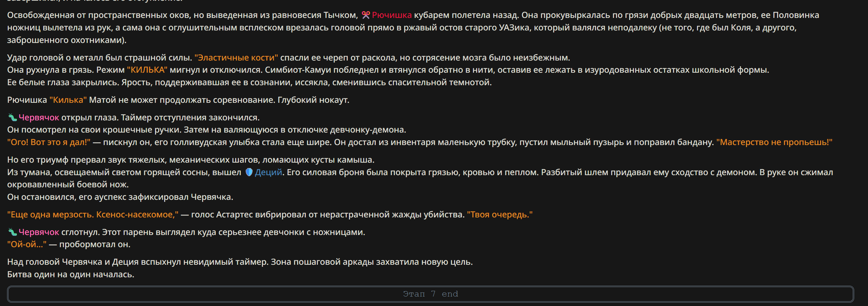This screenshot has width=868, height=306.
Task: Click the quote "Еще одна мерзость. Ксенос-насекомое,"
Action: click(x=93, y=215)
